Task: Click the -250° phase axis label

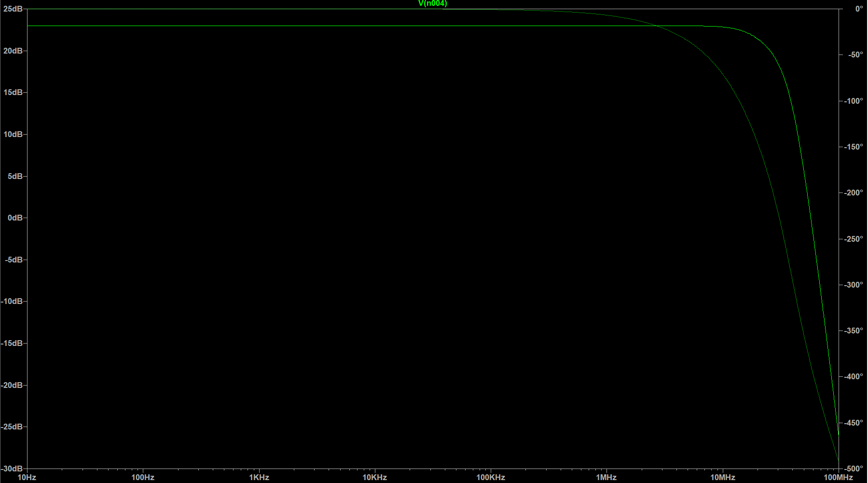Action: click(x=854, y=239)
